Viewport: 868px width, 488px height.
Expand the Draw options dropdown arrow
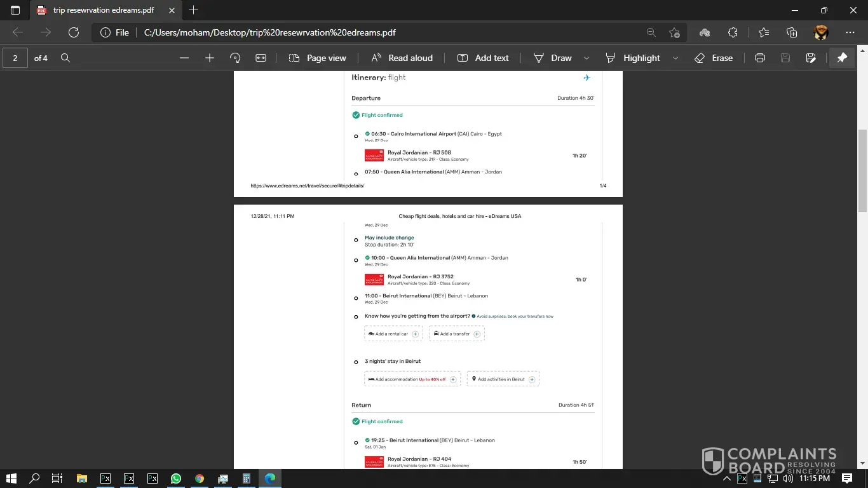(587, 58)
